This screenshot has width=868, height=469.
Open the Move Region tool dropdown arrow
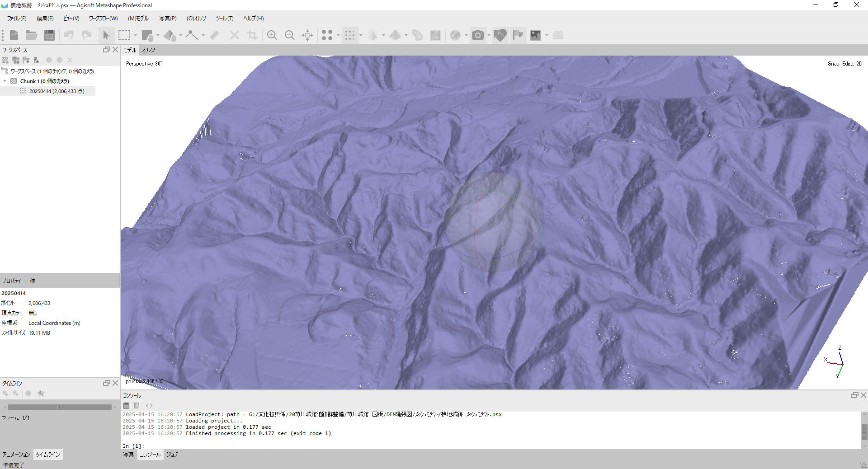click(x=158, y=35)
